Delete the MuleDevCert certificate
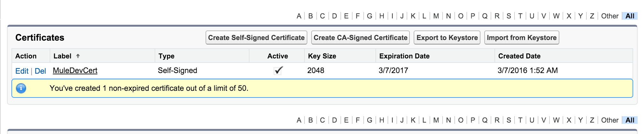644x134 pixels. point(40,71)
